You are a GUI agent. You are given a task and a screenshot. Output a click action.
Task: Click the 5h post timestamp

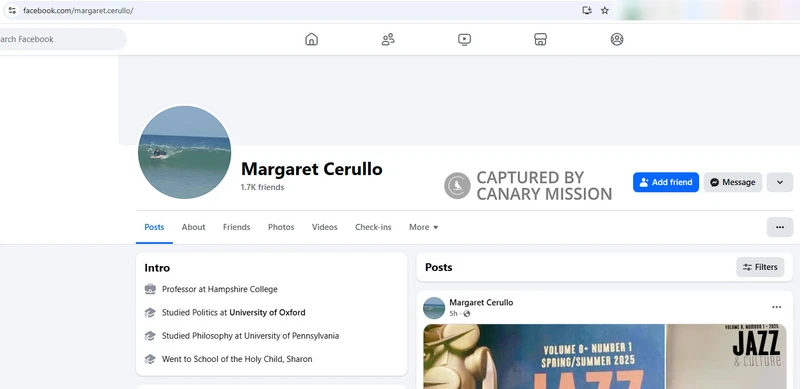point(454,313)
